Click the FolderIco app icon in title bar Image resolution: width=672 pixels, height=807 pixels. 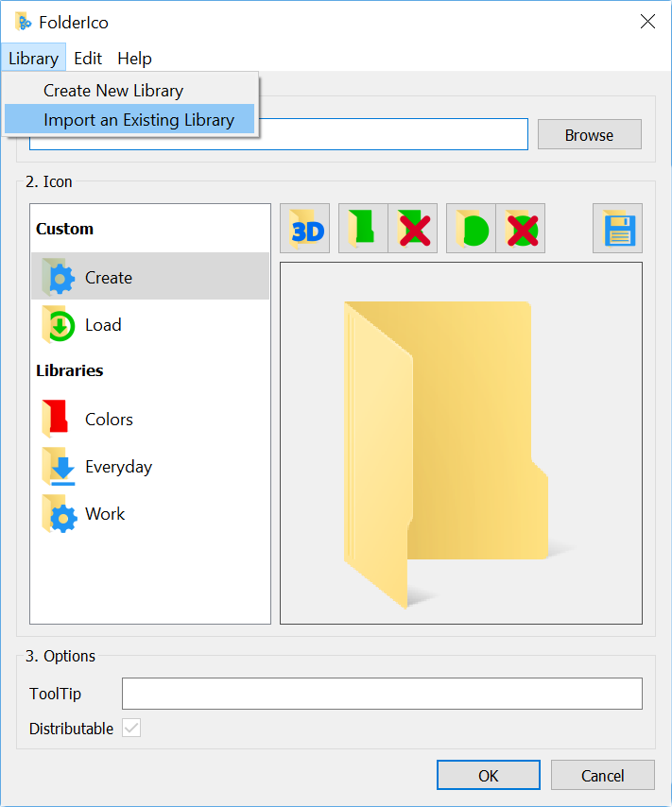pyautogui.click(x=24, y=22)
